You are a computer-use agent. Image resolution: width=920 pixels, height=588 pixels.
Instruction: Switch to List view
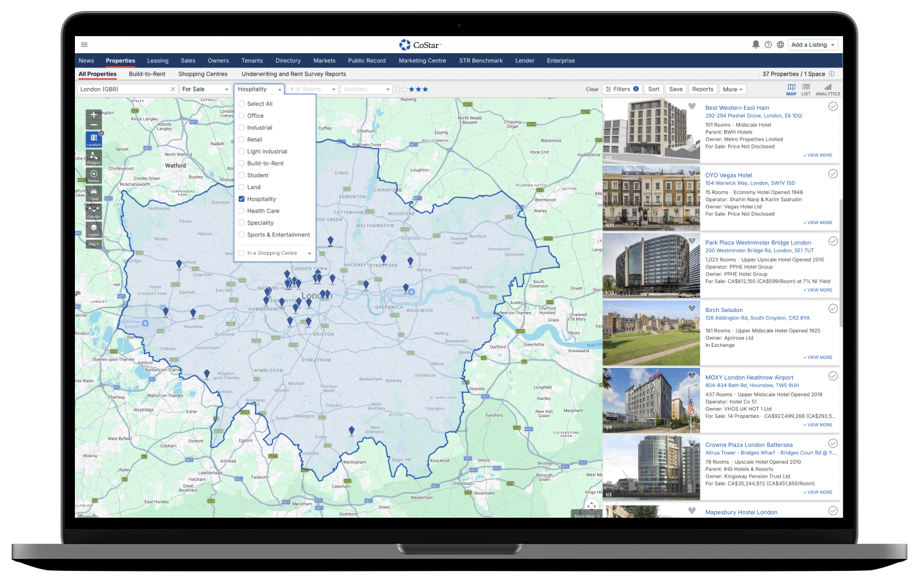pos(806,89)
